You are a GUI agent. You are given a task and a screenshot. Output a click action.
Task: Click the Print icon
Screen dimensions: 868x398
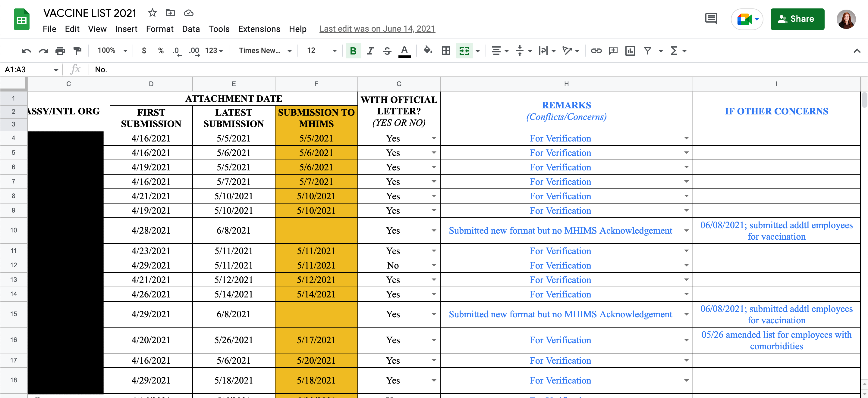[60, 51]
